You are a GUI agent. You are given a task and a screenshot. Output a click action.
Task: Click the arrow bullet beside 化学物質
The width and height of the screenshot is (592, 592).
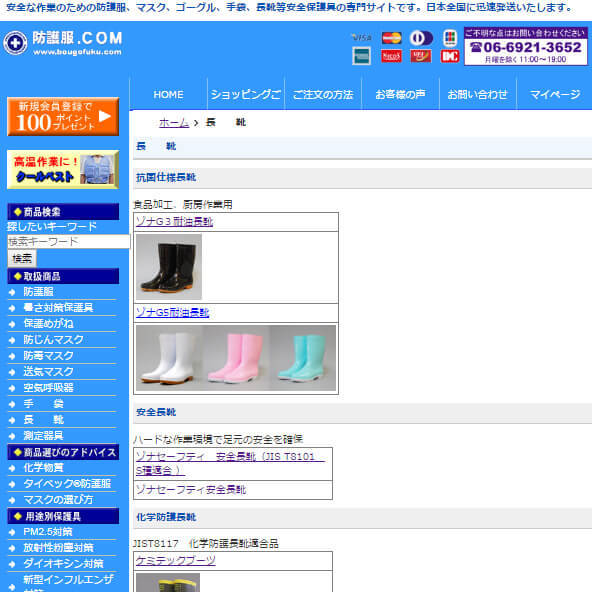(x=12, y=468)
